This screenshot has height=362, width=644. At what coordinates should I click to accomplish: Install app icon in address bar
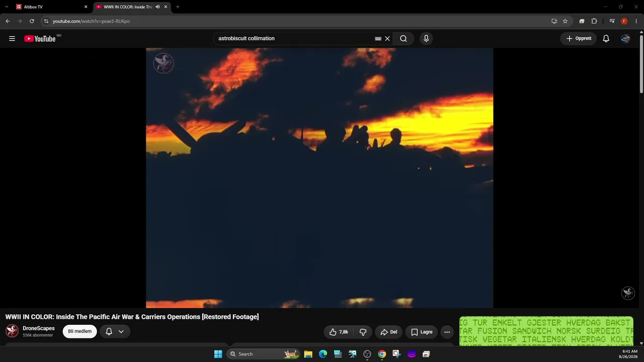click(554, 21)
